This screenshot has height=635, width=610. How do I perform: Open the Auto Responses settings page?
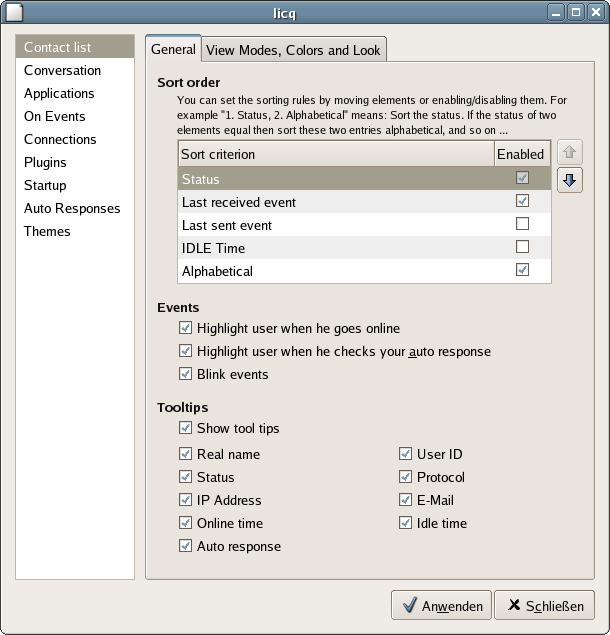(72, 208)
